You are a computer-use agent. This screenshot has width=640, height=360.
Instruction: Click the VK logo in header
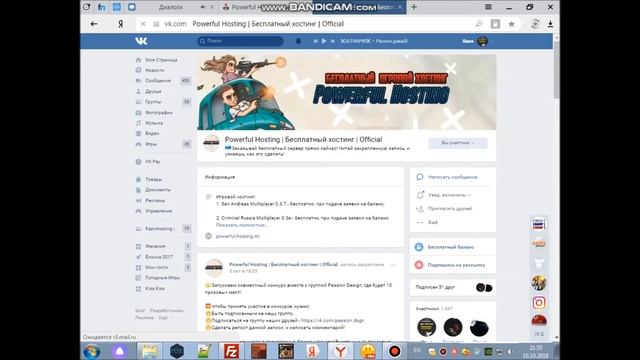pos(141,41)
